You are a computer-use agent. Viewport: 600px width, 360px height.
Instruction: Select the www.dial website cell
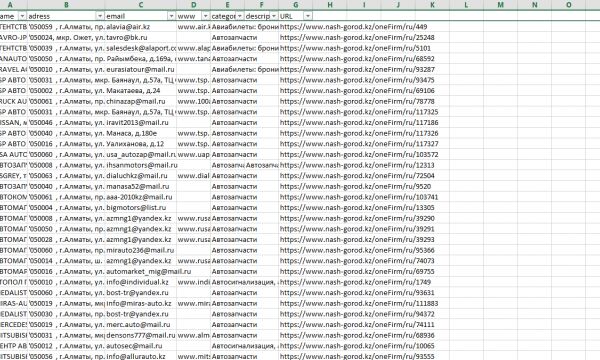[x=194, y=176]
